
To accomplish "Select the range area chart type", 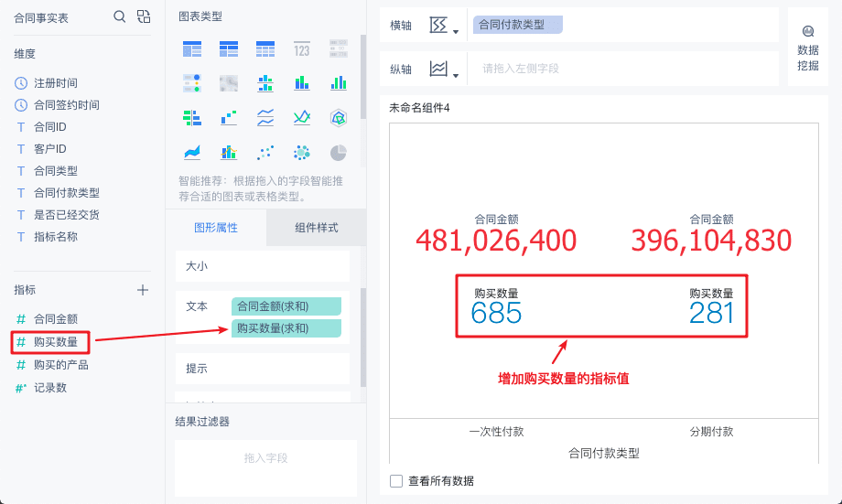I will click(192, 153).
